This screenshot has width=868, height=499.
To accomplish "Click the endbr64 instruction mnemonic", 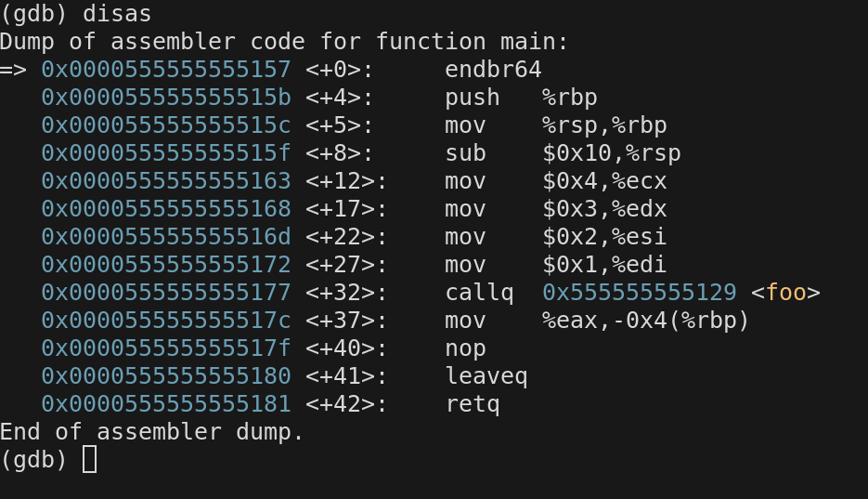I will 493,70.
